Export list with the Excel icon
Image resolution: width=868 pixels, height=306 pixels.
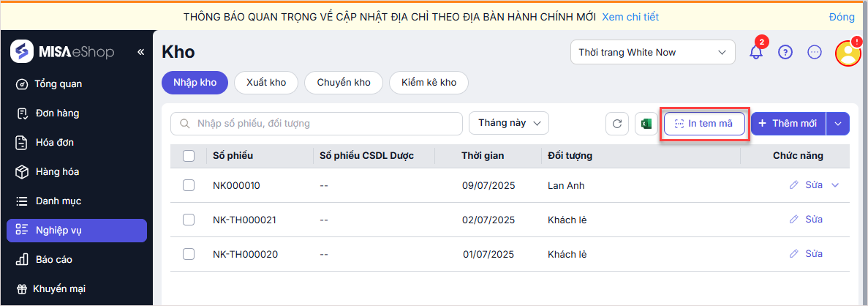coord(646,124)
